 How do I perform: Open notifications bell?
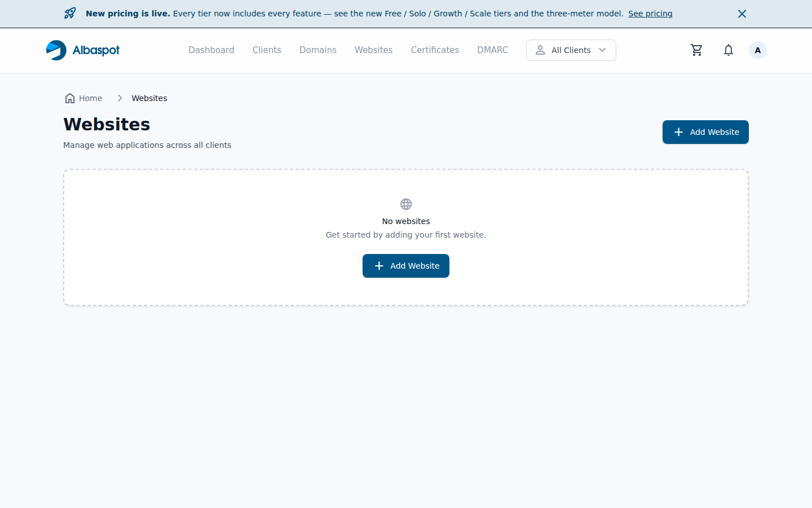click(729, 50)
